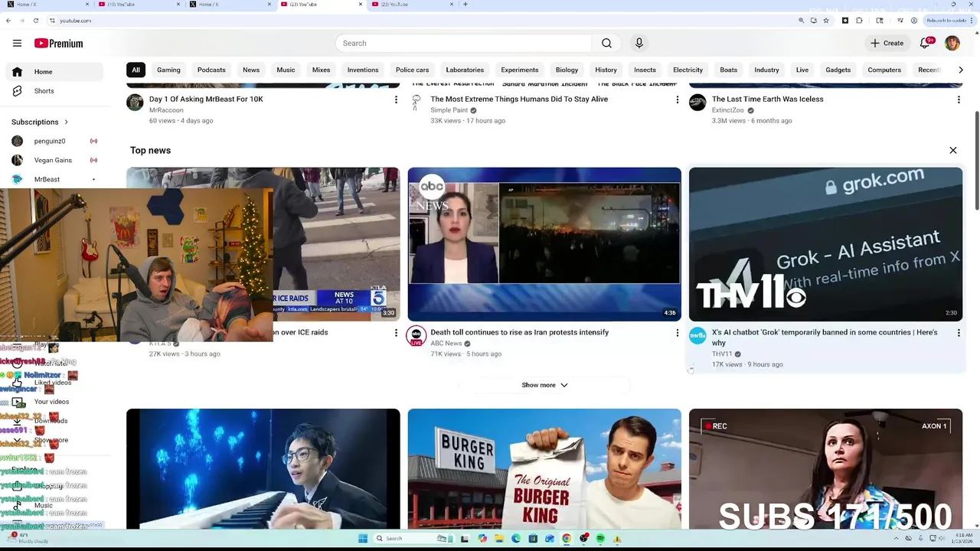Image resolution: width=980 pixels, height=551 pixels.
Task: Open the piano player video thumbnail
Action: pos(263,469)
